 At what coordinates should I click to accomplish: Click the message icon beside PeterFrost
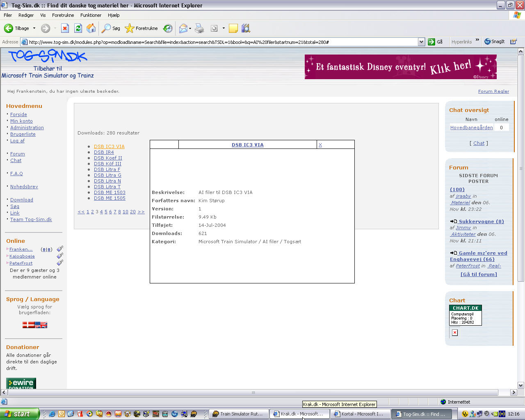tap(60, 263)
